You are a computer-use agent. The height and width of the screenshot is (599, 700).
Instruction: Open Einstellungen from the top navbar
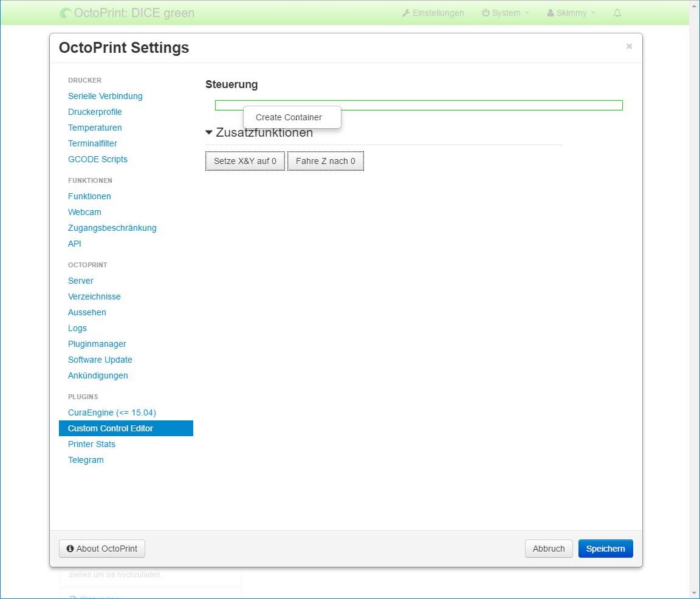(433, 13)
